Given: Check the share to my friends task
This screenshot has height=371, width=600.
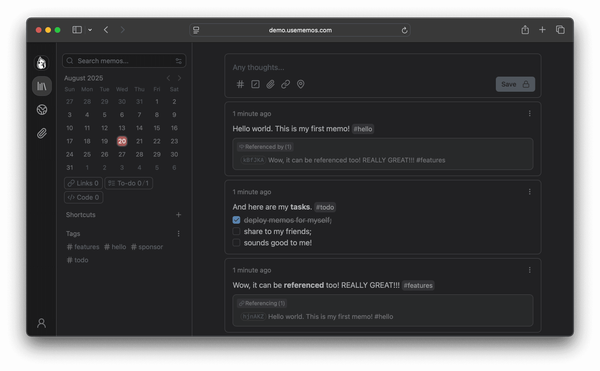Looking at the screenshot, I should [236, 231].
